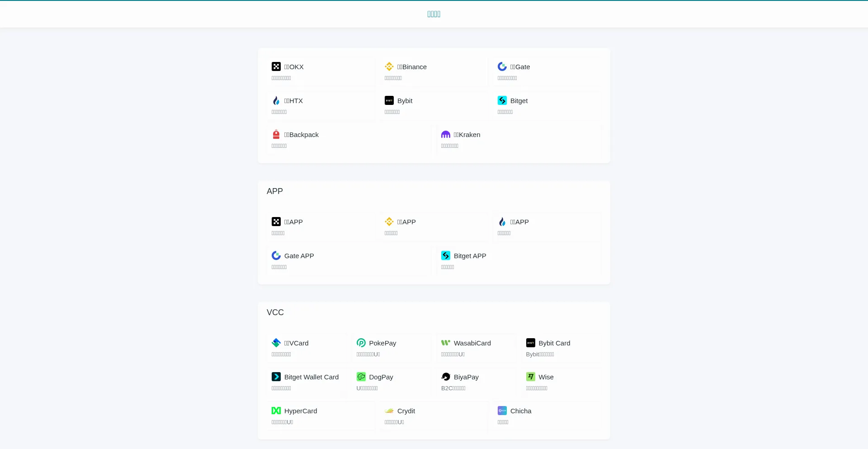Click the Bitget APP logo icon
Viewport: 868px width, 449px height.
coord(445,255)
